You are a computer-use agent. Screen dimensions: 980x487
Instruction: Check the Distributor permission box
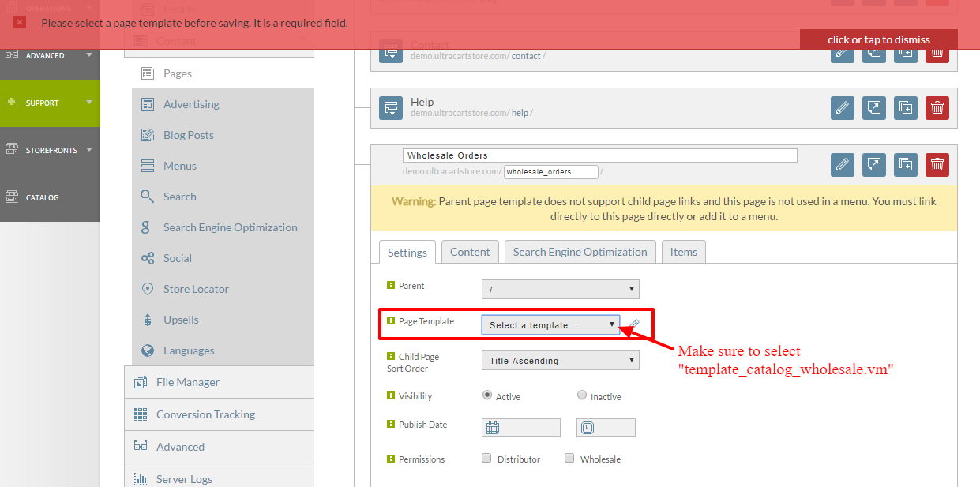[x=486, y=458]
